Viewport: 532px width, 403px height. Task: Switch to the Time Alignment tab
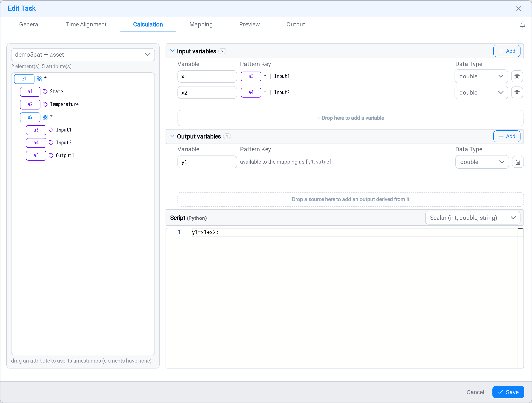(x=86, y=24)
